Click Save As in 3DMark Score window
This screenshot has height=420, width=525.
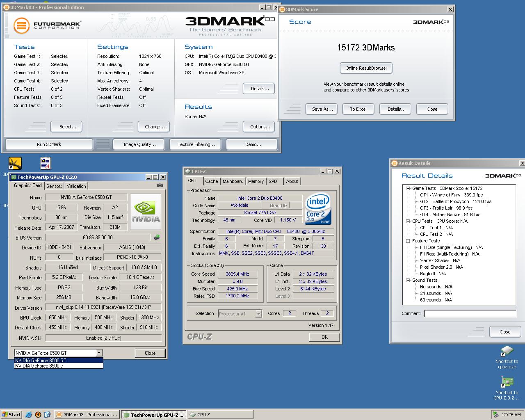(322, 109)
